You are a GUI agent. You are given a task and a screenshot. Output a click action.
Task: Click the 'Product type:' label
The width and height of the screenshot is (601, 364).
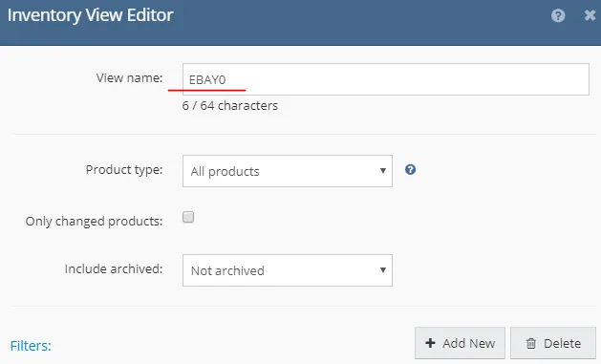124,170
